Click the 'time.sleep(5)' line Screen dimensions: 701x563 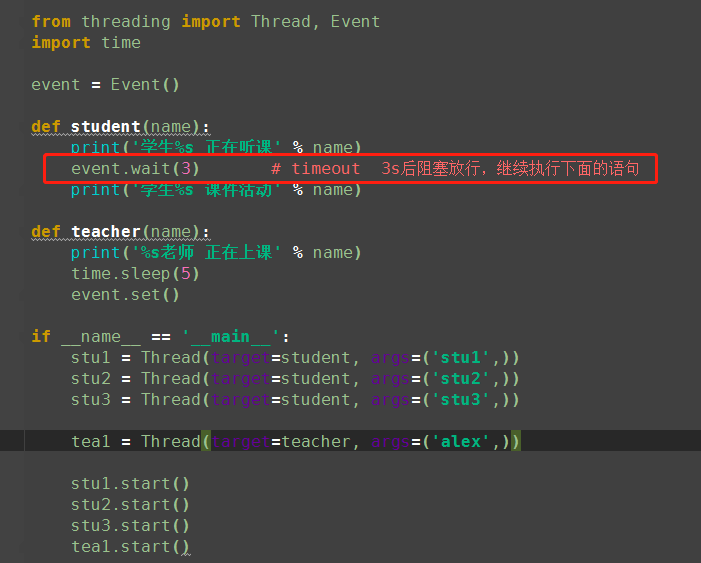click(x=135, y=274)
